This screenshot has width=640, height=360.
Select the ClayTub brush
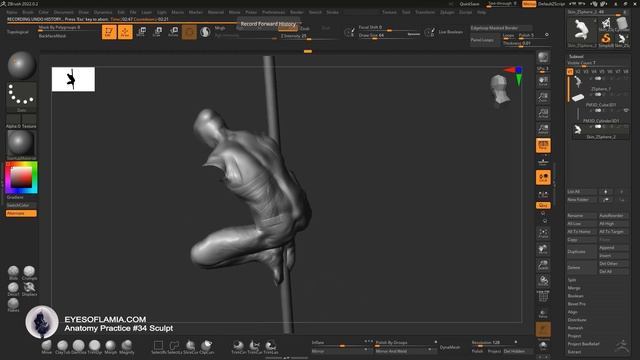coord(62,347)
